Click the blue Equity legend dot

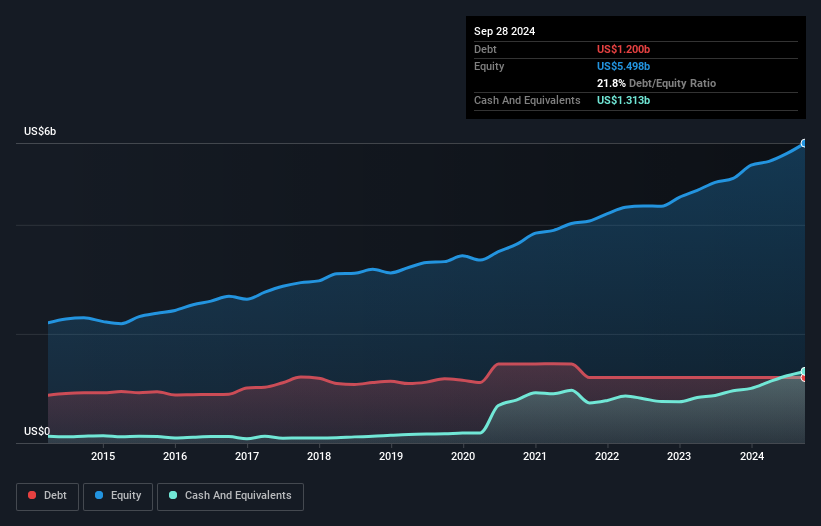(x=100, y=496)
